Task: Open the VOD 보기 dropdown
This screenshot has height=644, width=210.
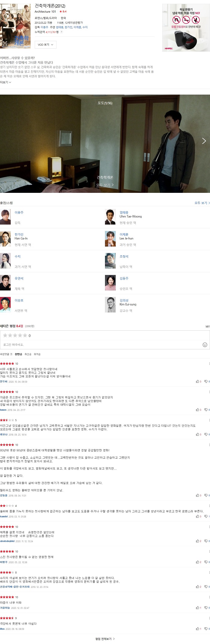Action: click(x=46, y=45)
